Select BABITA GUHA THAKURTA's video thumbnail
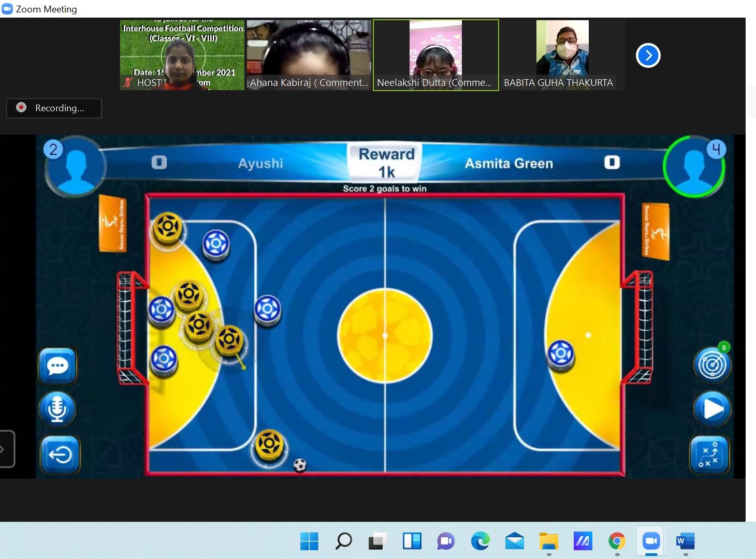This screenshot has width=756, height=559. 563,55
